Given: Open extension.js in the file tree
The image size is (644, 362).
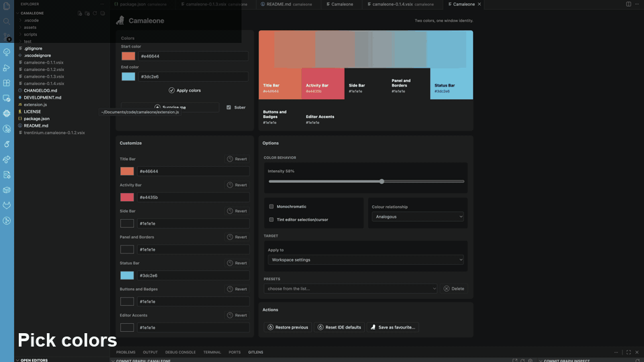Looking at the screenshot, I should click(x=36, y=105).
